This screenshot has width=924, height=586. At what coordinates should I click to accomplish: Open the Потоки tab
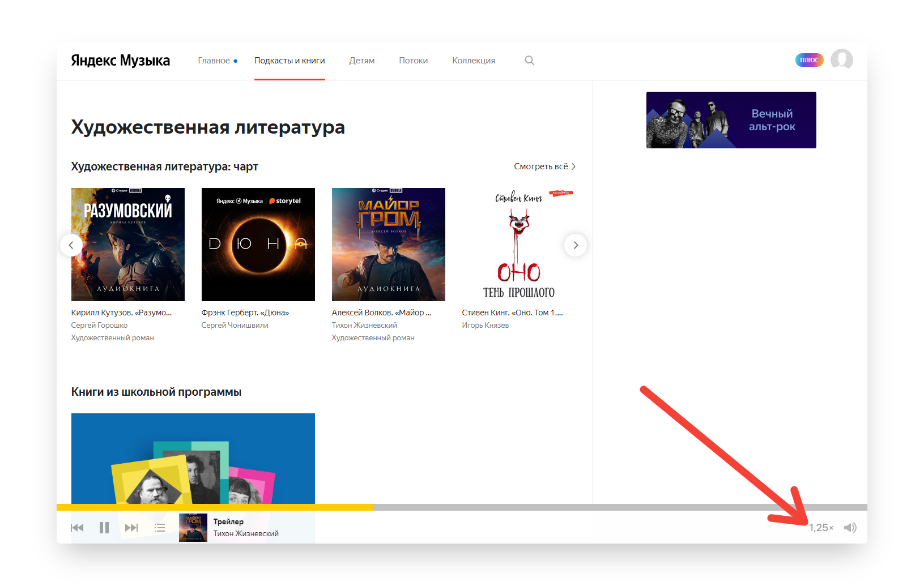coord(414,61)
